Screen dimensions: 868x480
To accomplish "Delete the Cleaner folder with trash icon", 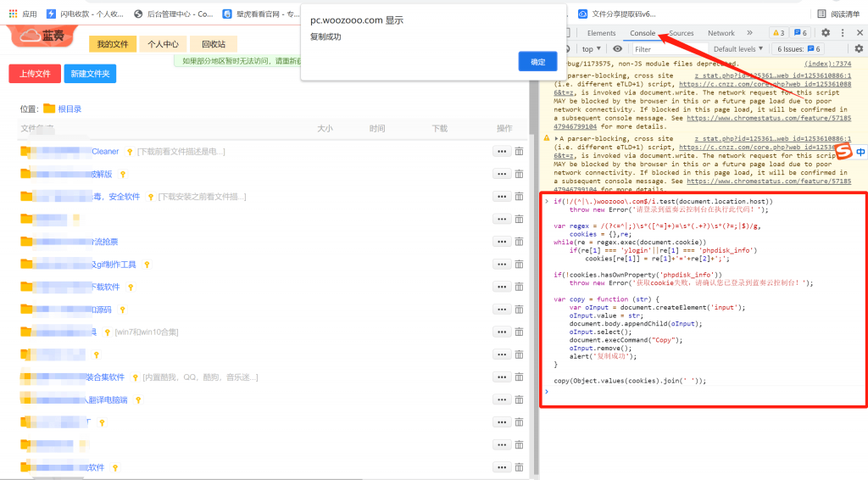I will [x=519, y=151].
